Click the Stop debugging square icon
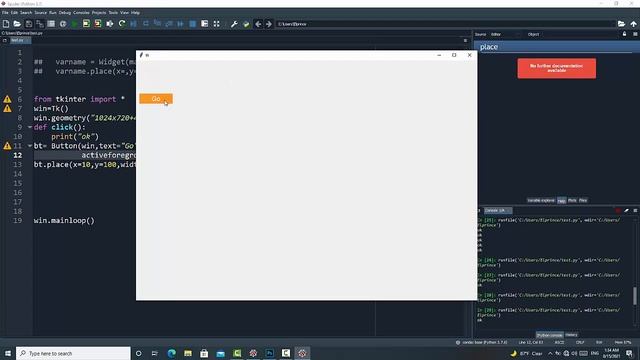Screen dimensions: 640x360 [x=192, y=24]
